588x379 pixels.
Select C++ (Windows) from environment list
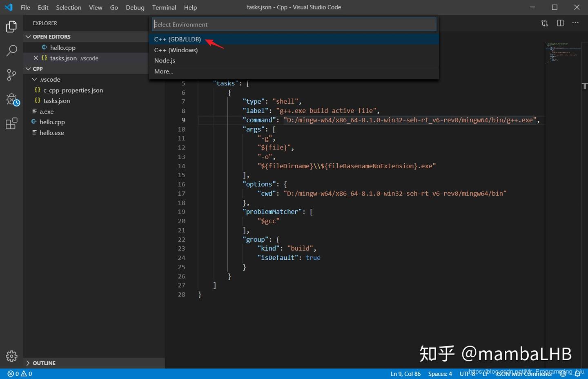coord(176,50)
